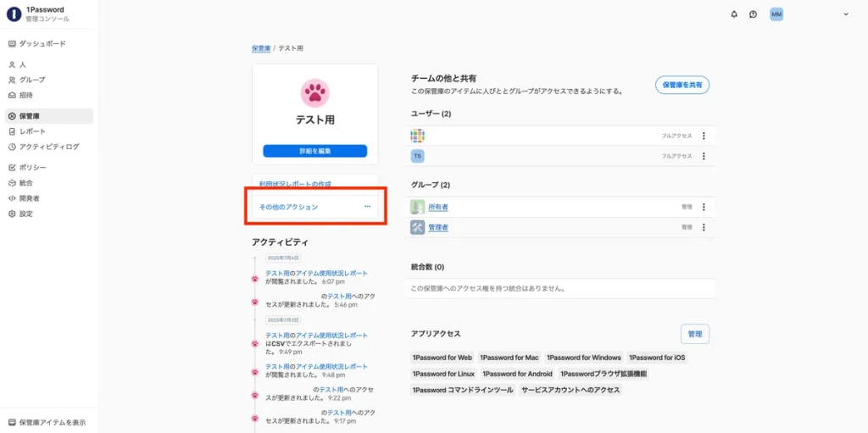Click the notification bell icon
Image resolution: width=868 pixels, height=433 pixels.
[734, 14]
